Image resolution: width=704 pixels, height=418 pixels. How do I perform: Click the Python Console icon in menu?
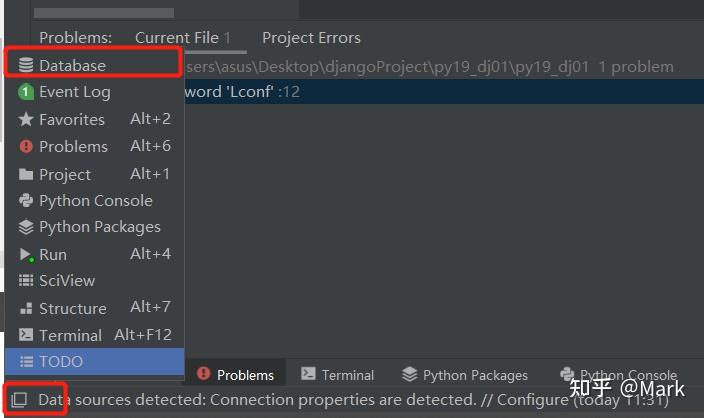click(x=26, y=200)
